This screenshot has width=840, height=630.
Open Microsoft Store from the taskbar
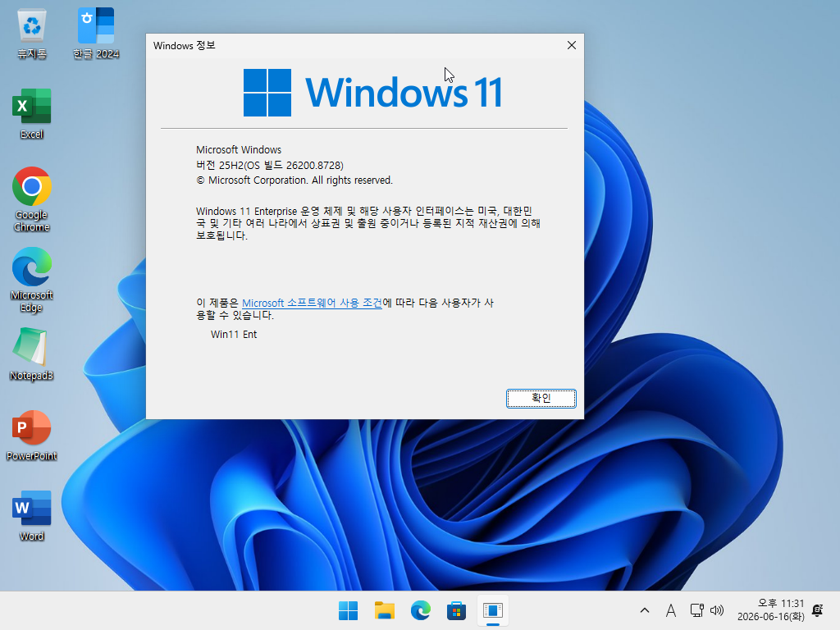point(456,610)
